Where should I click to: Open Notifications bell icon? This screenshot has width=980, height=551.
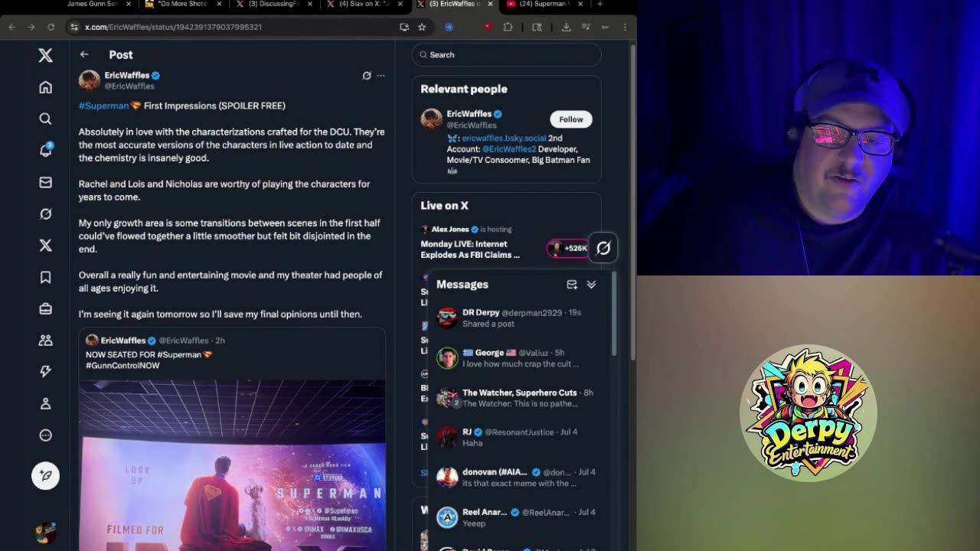[45, 150]
